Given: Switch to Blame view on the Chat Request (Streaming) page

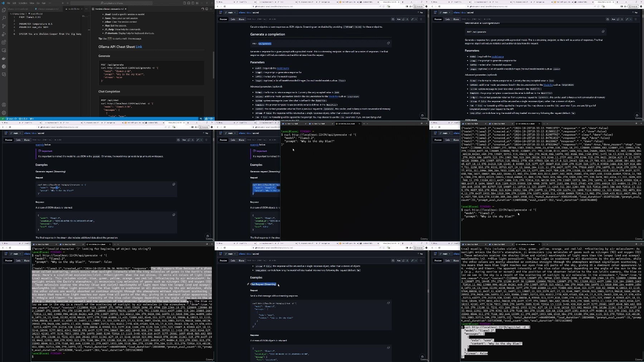Looking at the screenshot, I should [x=241, y=261].
